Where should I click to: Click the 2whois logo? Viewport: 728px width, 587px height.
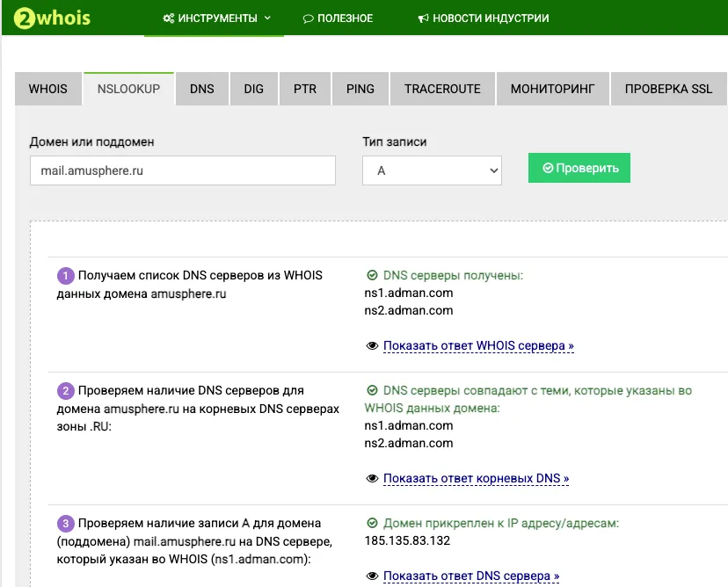[52, 18]
